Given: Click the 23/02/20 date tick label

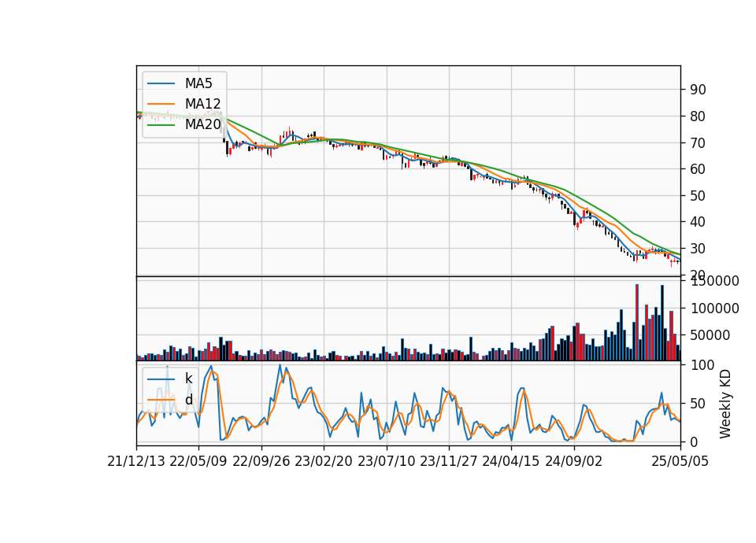Looking at the screenshot, I should 324,461.
